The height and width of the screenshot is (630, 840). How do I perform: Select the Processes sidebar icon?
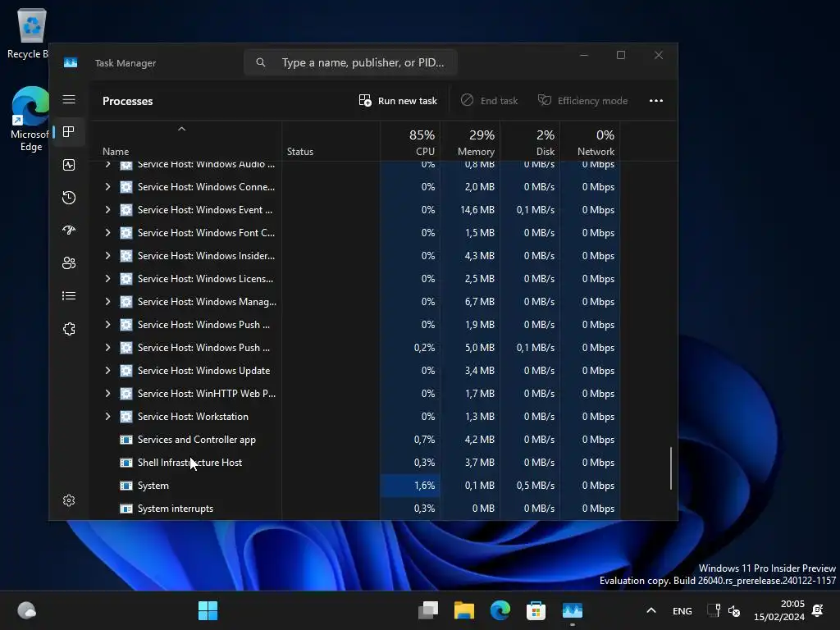69,132
